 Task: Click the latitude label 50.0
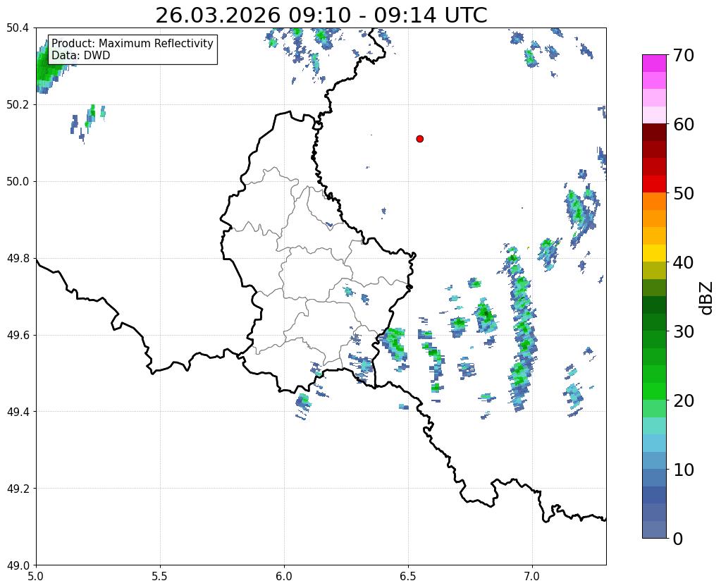(18, 182)
